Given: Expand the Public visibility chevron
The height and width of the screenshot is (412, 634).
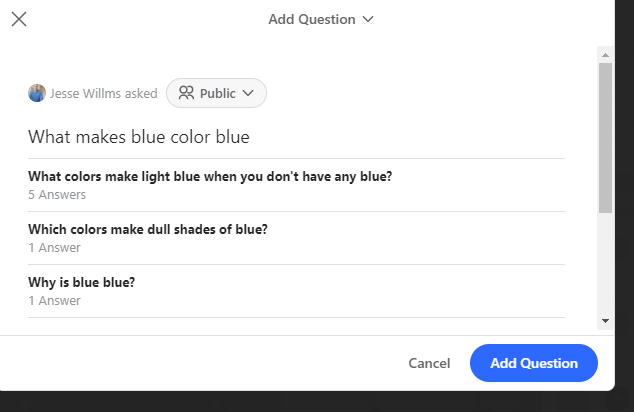Looking at the screenshot, I should click(249, 94).
